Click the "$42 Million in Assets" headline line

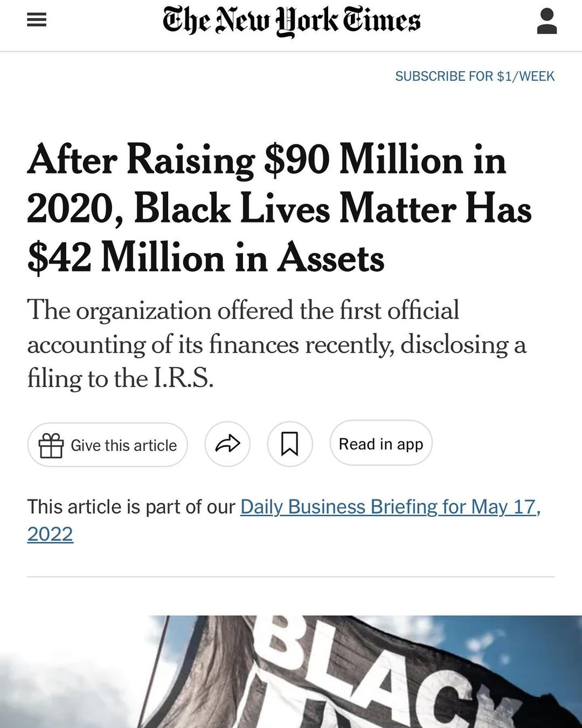click(x=206, y=258)
